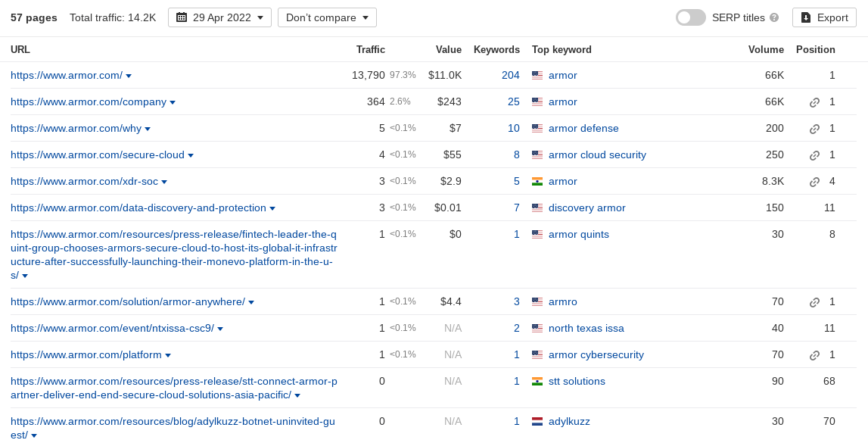The height and width of the screenshot is (440, 868).
Task: Open the stt-connect press-release URL
Action: point(174,389)
